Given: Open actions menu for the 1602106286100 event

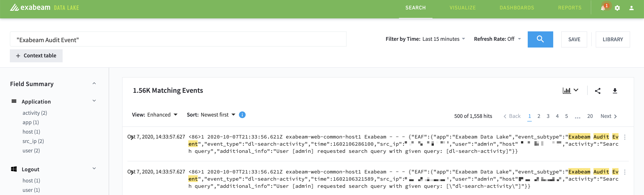Looking at the screenshot, I should click(625, 137).
